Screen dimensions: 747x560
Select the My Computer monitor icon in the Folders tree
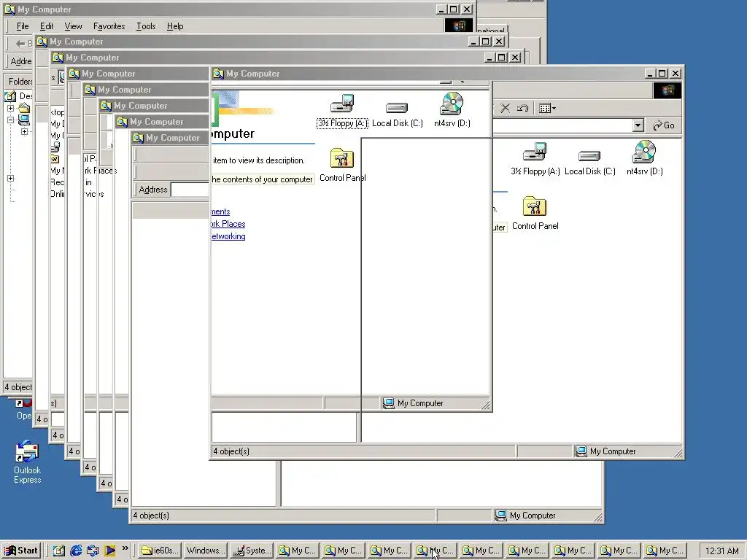[x=24, y=119]
